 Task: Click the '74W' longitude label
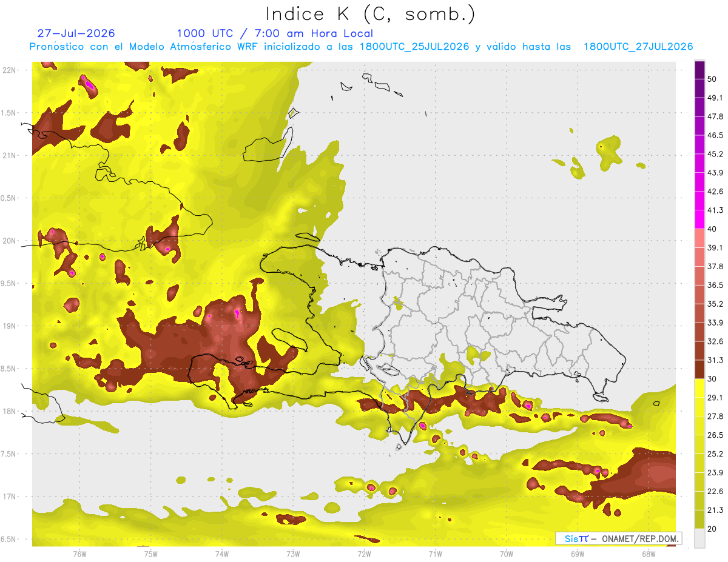[221, 554]
